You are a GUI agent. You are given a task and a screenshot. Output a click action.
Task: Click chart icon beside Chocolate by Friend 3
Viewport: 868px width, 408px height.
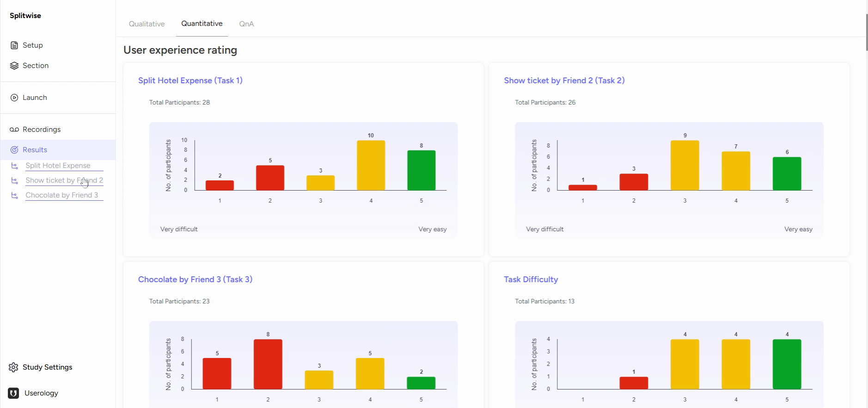point(15,195)
